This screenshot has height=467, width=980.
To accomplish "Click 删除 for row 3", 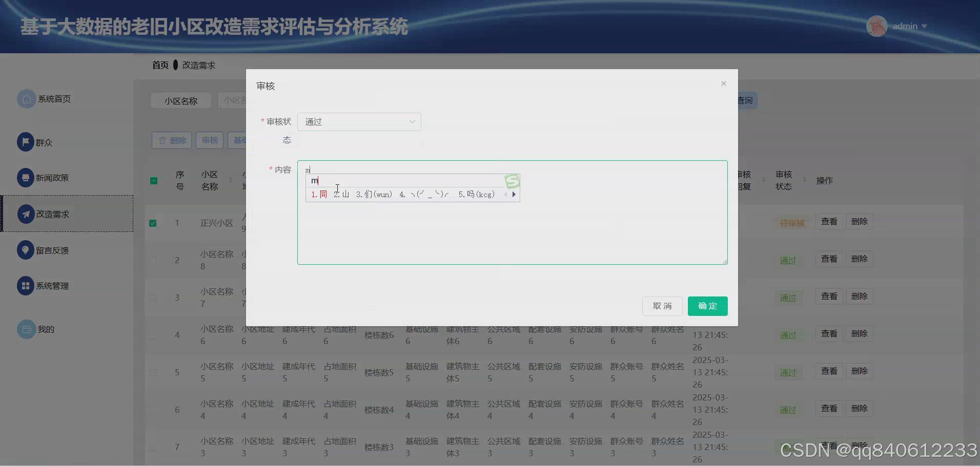I will pyautogui.click(x=859, y=296).
